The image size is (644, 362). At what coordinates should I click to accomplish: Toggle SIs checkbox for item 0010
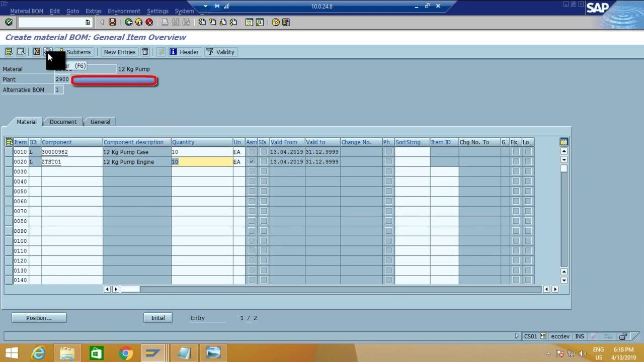[264, 152]
